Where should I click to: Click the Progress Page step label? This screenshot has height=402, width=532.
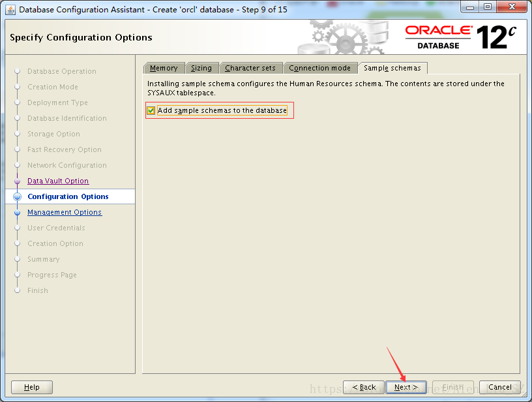tap(52, 275)
